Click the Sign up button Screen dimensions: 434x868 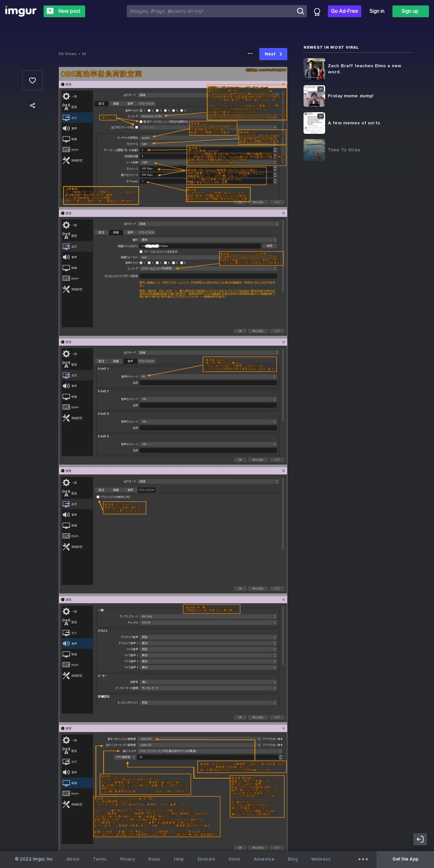point(410,11)
